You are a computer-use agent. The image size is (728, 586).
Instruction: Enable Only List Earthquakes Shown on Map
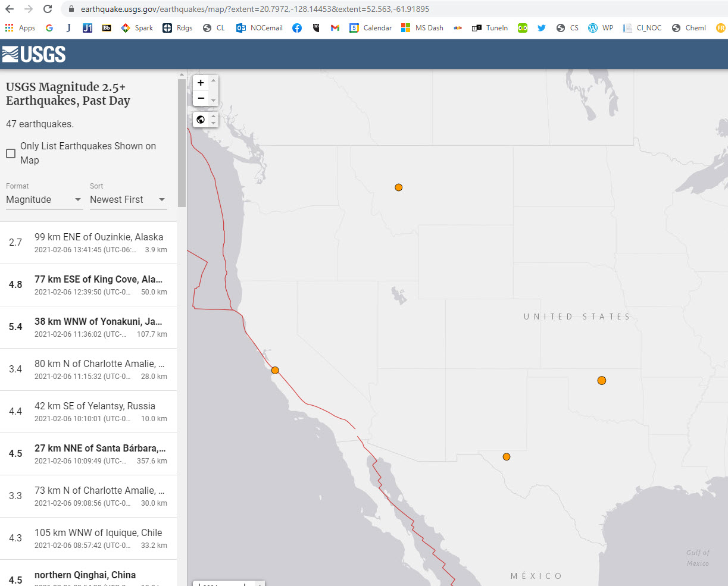pos(11,153)
